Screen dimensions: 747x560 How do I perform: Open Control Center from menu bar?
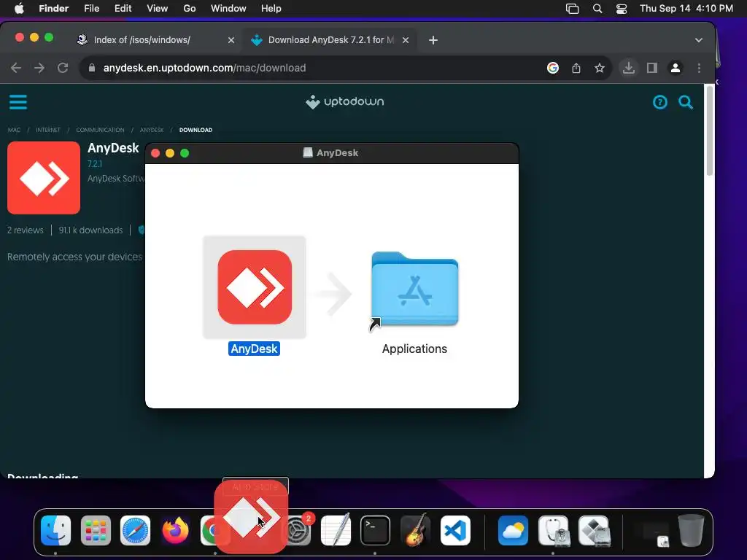pos(622,9)
